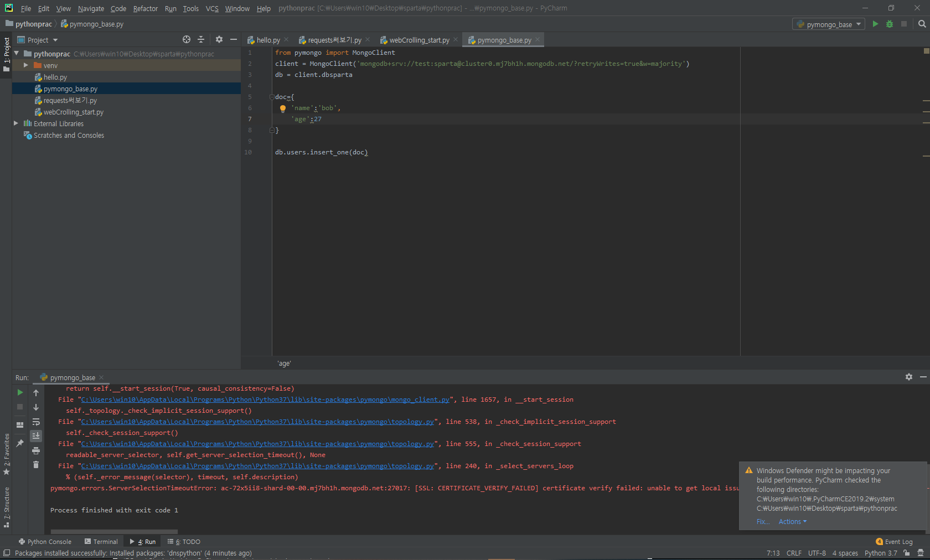Expand the venv folder

[25, 65]
